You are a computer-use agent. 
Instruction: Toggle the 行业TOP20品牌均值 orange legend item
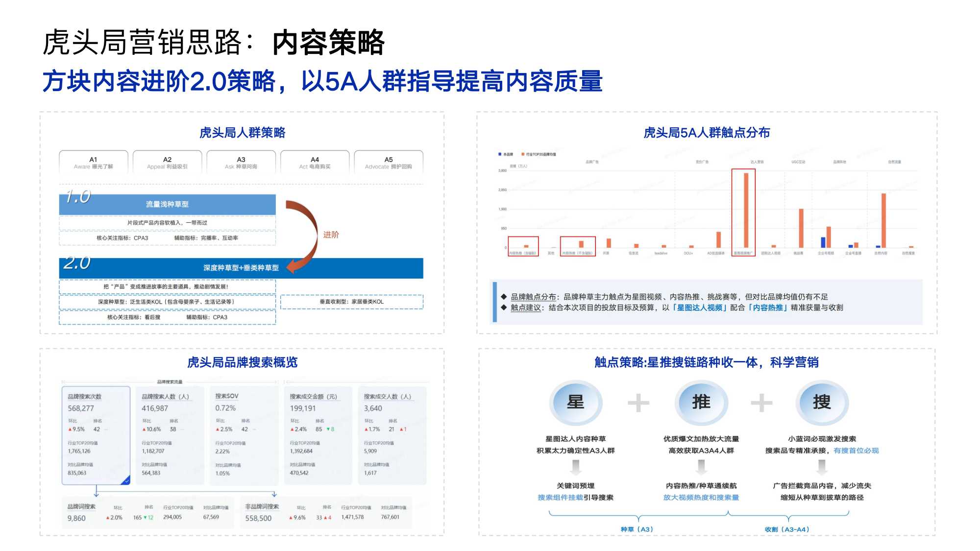pyautogui.click(x=538, y=154)
